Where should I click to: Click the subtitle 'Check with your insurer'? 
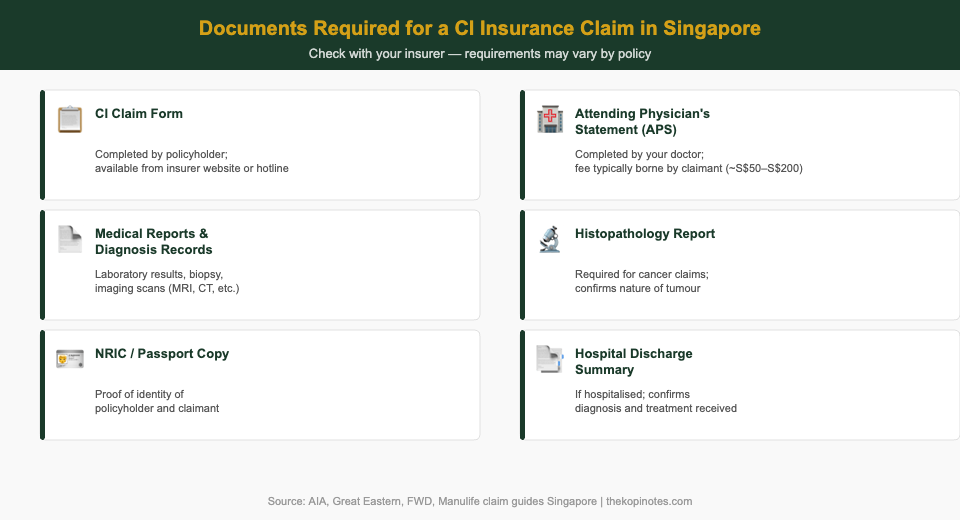(480, 54)
